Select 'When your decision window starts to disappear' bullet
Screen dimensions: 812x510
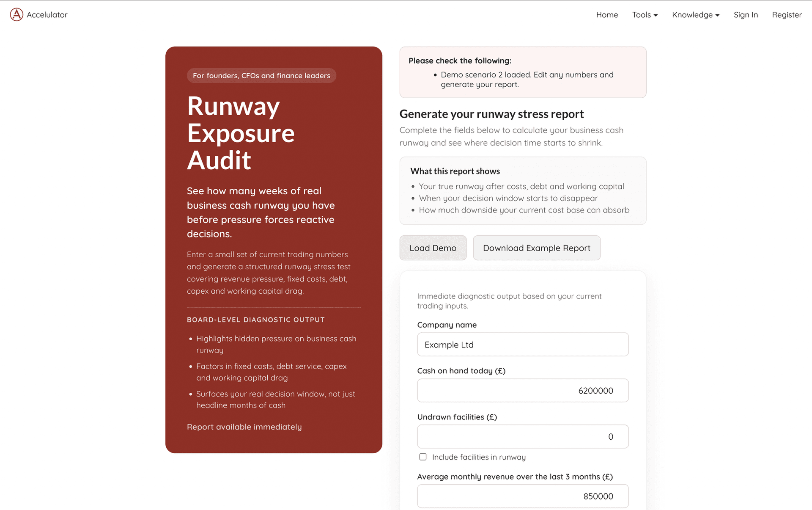pyautogui.click(x=508, y=198)
